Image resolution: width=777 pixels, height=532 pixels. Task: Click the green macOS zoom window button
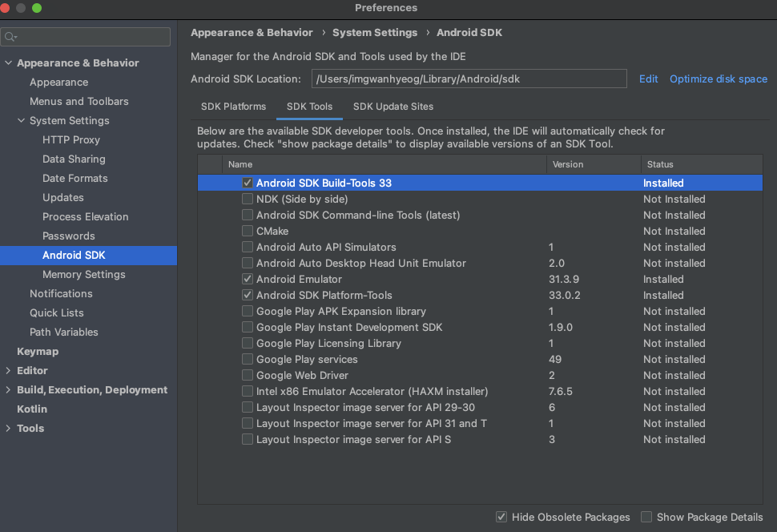tap(37, 8)
